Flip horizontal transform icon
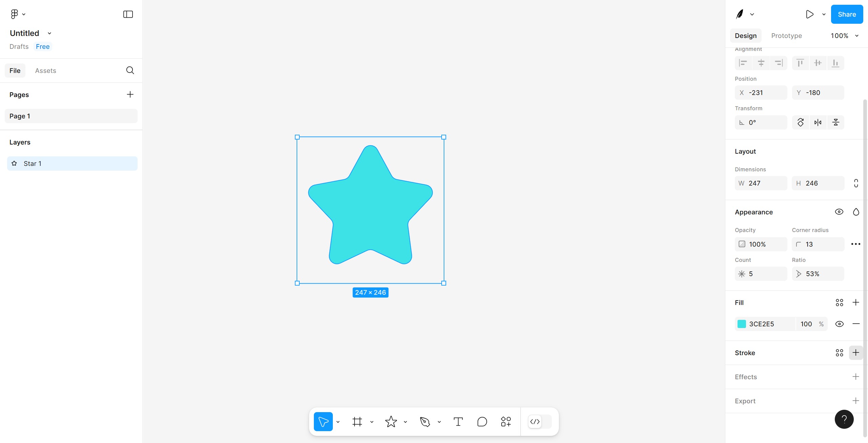 (x=818, y=122)
